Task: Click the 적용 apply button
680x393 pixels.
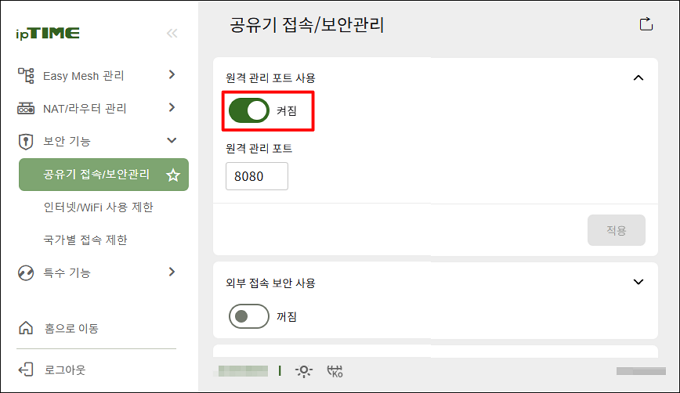Action: coord(616,230)
